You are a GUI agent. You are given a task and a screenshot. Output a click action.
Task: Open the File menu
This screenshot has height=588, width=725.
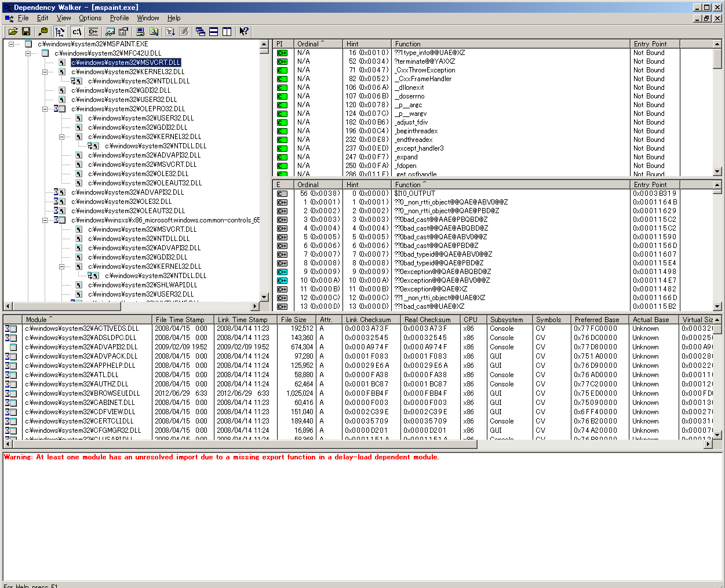point(23,18)
